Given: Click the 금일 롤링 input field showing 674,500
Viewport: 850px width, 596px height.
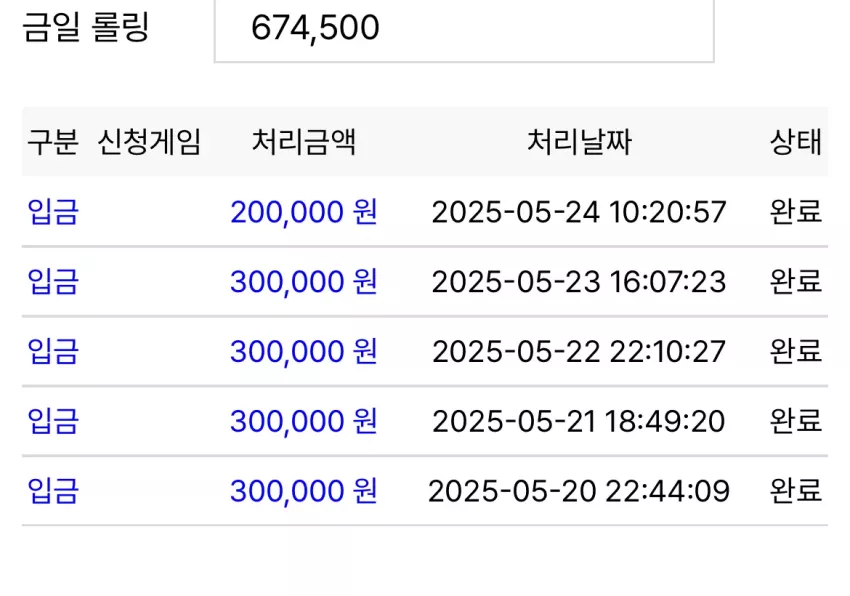Looking at the screenshot, I should pos(464,30).
